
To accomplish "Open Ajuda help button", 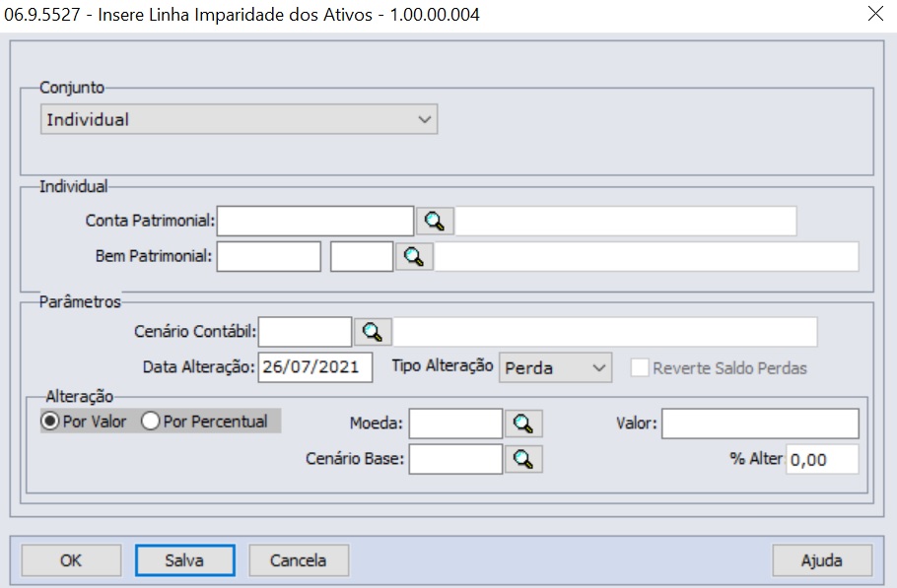I will click(x=822, y=560).
